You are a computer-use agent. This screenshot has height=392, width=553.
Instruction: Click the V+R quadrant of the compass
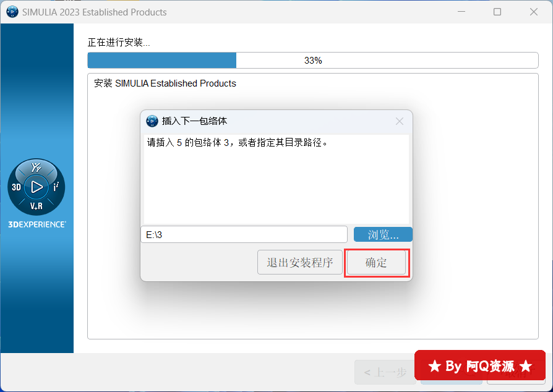[x=36, y=206]
